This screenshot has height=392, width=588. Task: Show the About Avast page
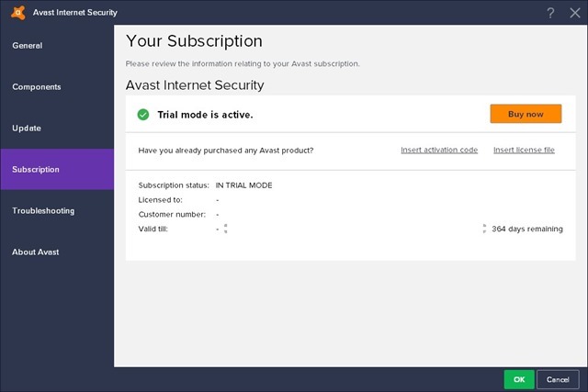pos(36,252)
